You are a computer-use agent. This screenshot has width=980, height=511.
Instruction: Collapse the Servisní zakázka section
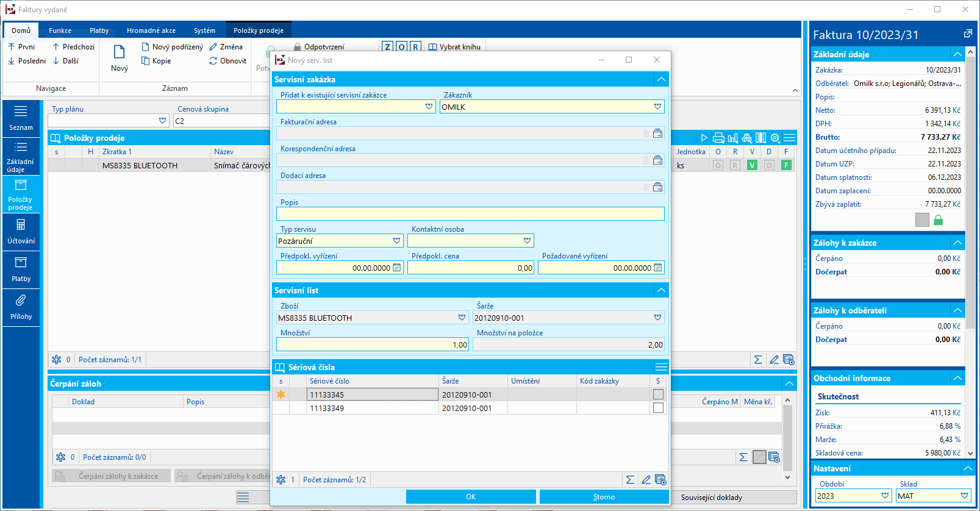coord(661,79)
